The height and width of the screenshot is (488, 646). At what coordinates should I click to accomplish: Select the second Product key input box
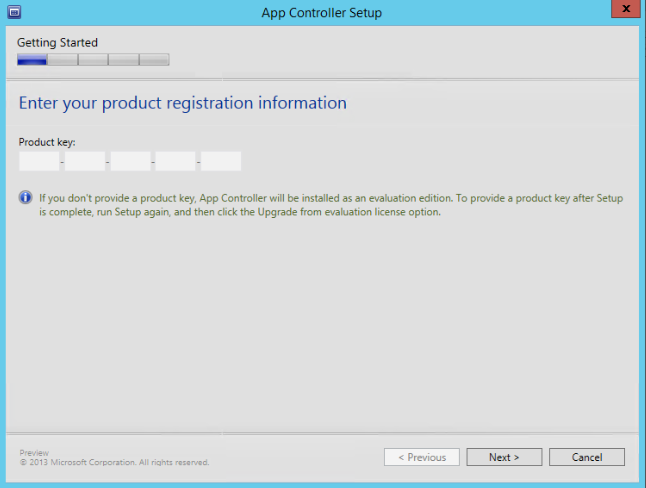click(85, 161)
